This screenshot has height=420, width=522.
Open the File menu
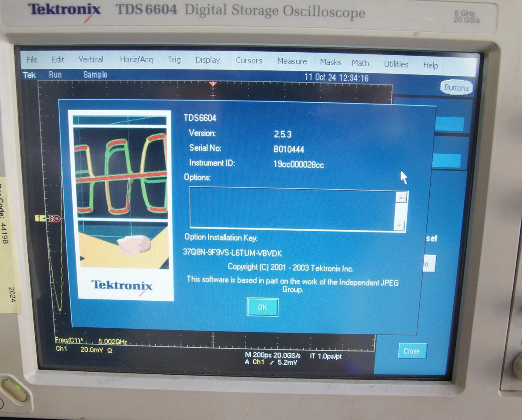32,59
